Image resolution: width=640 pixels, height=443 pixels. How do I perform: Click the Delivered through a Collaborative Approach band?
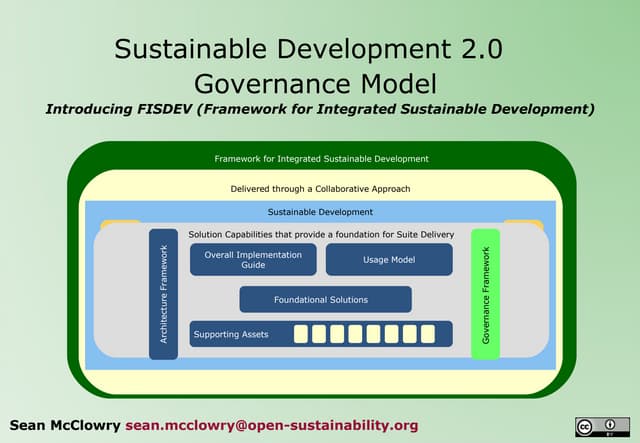point(320,188)
